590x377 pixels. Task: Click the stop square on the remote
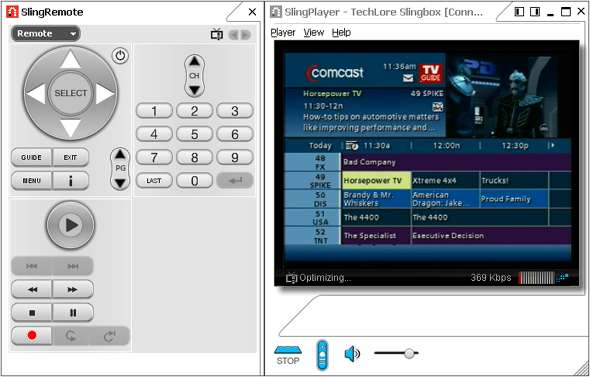pyautogui.click(x=32, y=312)
